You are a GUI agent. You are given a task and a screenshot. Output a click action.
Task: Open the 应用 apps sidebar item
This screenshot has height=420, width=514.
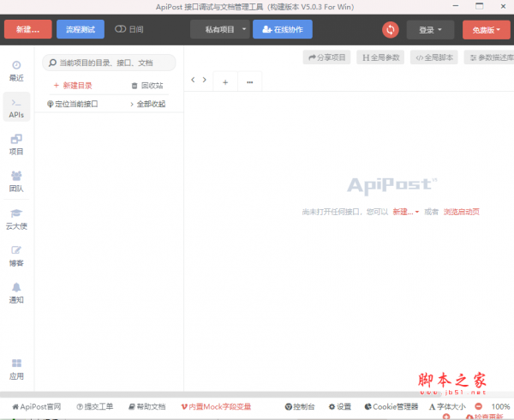(x=16, y=369)
